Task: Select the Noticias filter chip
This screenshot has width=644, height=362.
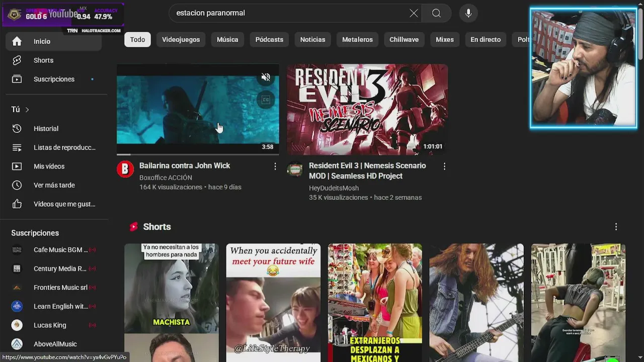Action: coord(313,40)
